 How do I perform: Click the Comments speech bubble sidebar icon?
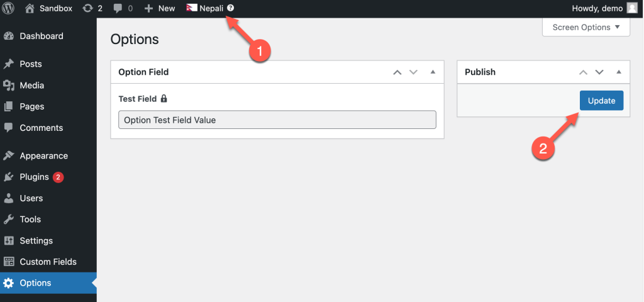(9, 128)
